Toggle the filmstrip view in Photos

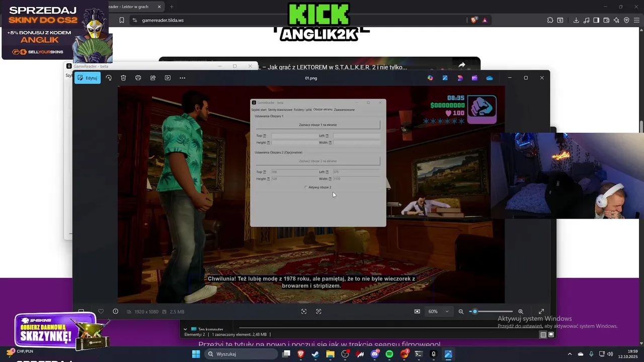(x=81, y=312)
